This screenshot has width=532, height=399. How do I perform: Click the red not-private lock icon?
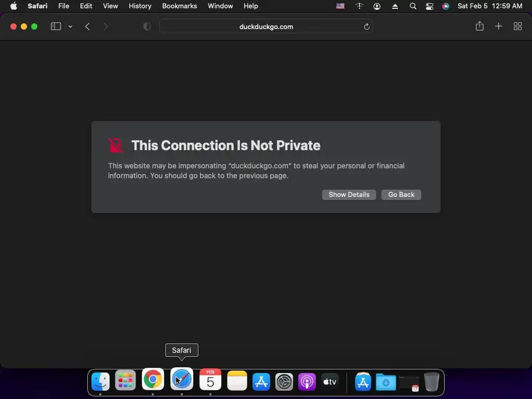(116, 145)
